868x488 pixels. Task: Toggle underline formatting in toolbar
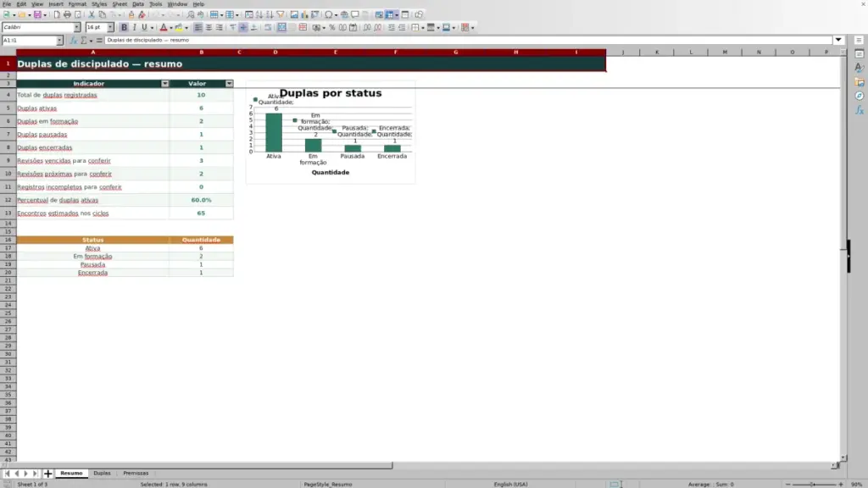pyautogui.click(x=144, y=27)
